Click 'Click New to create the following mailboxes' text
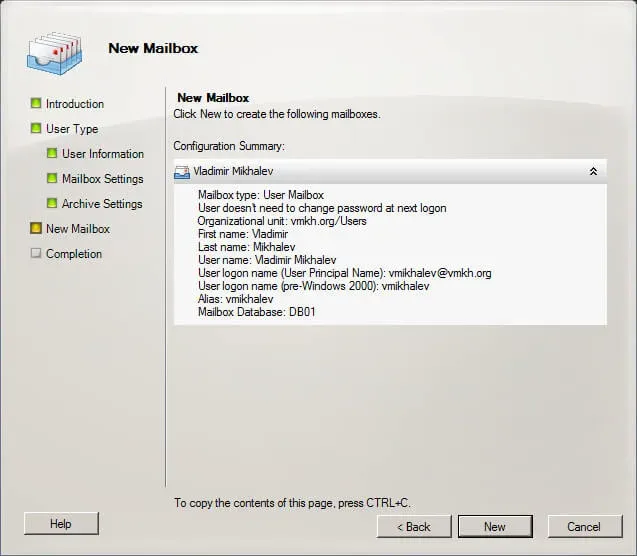 point(277,114)
